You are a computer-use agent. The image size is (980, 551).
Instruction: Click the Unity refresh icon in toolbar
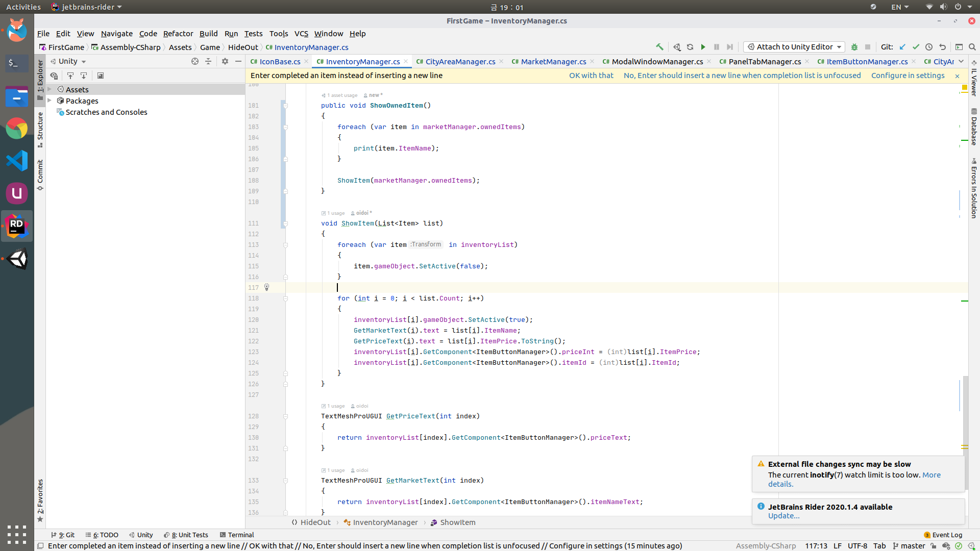[x=690, y=47]
